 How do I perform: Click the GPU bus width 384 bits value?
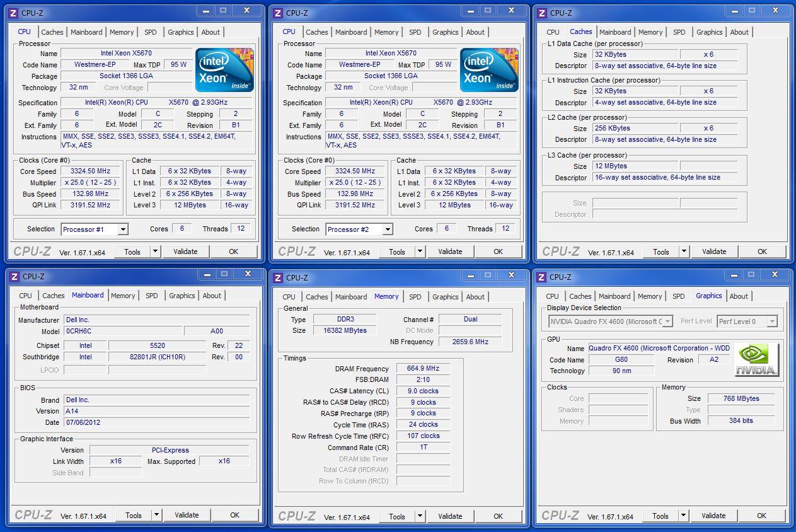[x=741, y=420]
